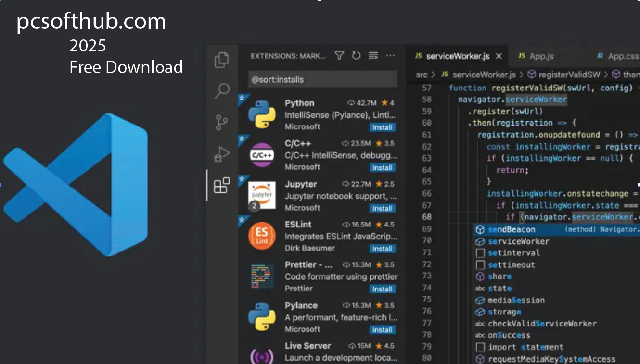The image size is (640, 364).
Task: Click the Jupyter extension icon
Action: [262, 195]
